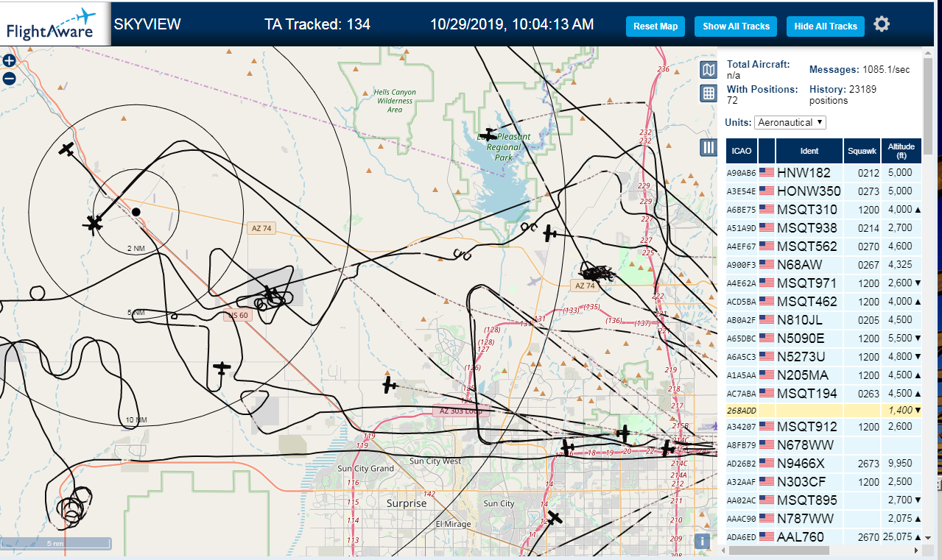This screenshot has width=942, height=560.
Task: Open Units dropdown showing Aeronautical
Action: tap(790, 122)
